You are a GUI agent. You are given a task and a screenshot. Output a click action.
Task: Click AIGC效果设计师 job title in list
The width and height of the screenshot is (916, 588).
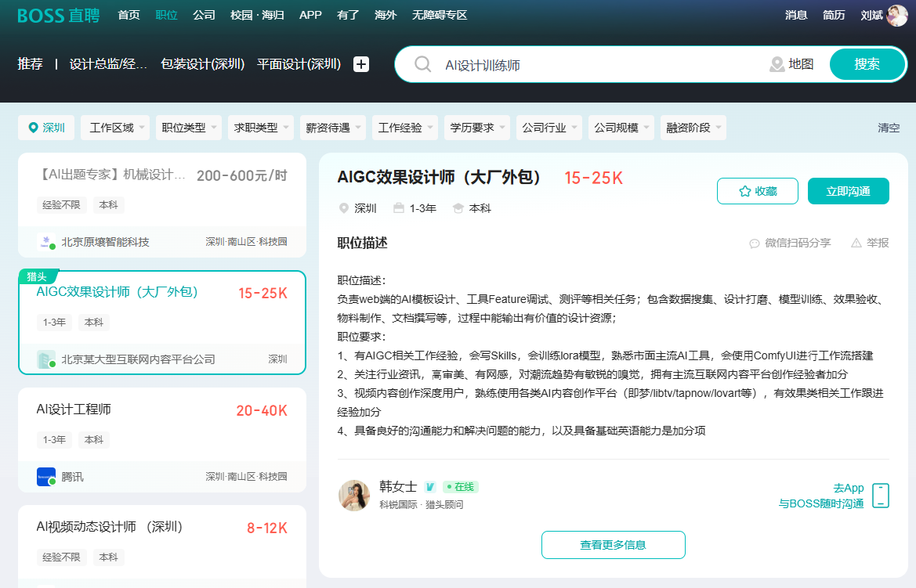point(117,292)
